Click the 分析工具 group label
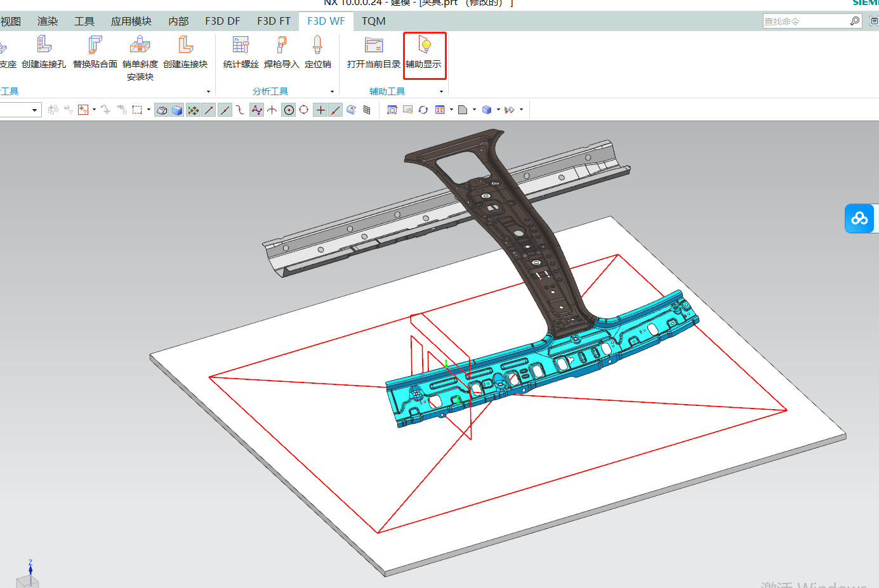Image resolution: width=879 pixels, height=588 pixels. coord(270,91)
